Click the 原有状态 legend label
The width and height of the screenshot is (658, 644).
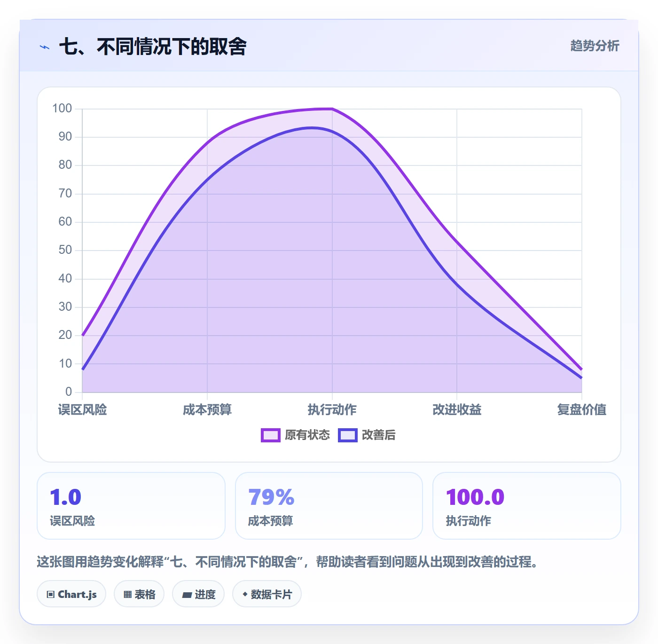click(307, 435)
